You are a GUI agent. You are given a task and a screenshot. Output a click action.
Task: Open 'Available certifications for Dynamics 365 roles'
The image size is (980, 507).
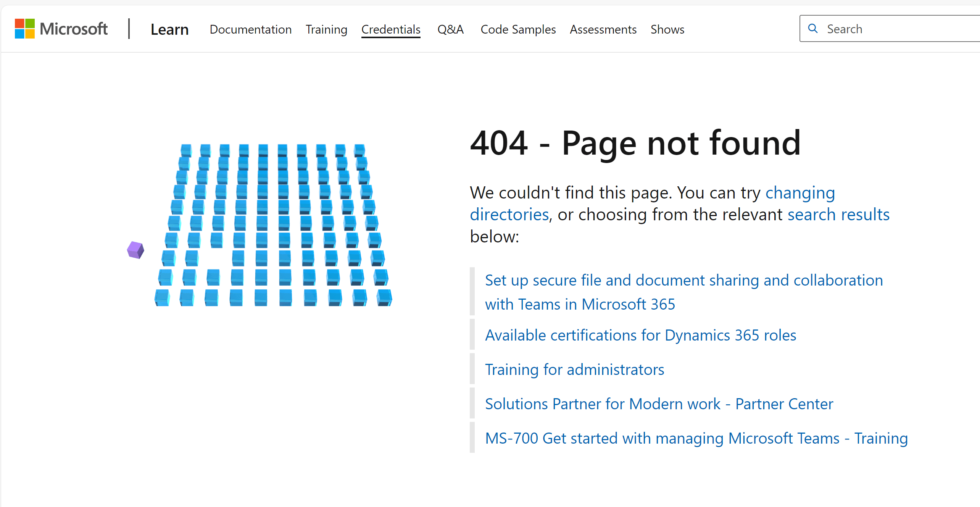[x=640, y=335]
